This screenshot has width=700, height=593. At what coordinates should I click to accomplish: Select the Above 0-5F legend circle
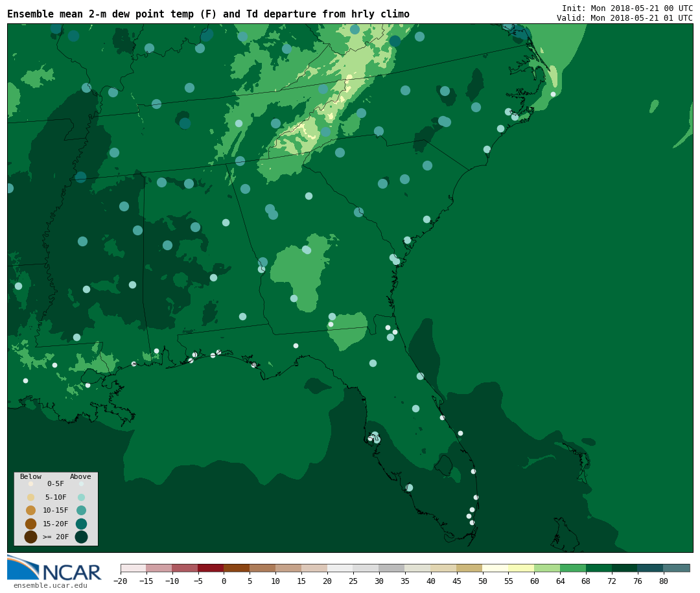(81, 483)
